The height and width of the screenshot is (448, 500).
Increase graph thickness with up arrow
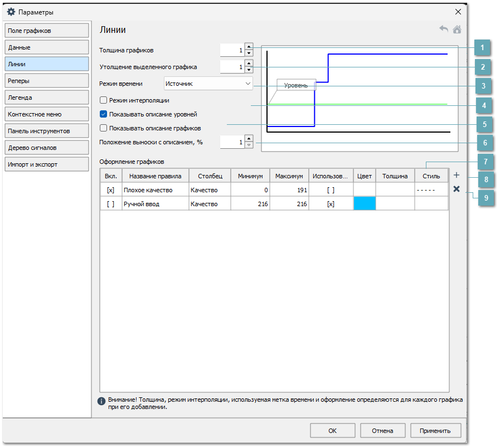point(249,47)
